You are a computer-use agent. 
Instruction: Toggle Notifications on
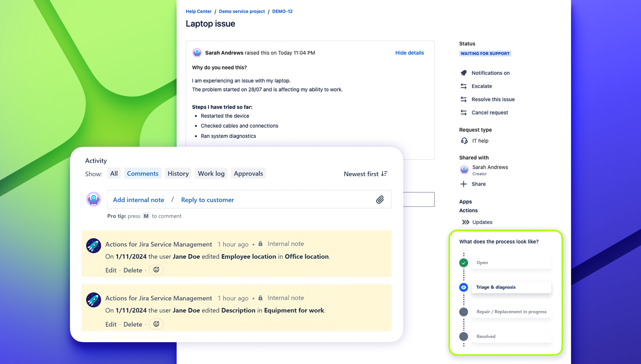coord(491,73)
